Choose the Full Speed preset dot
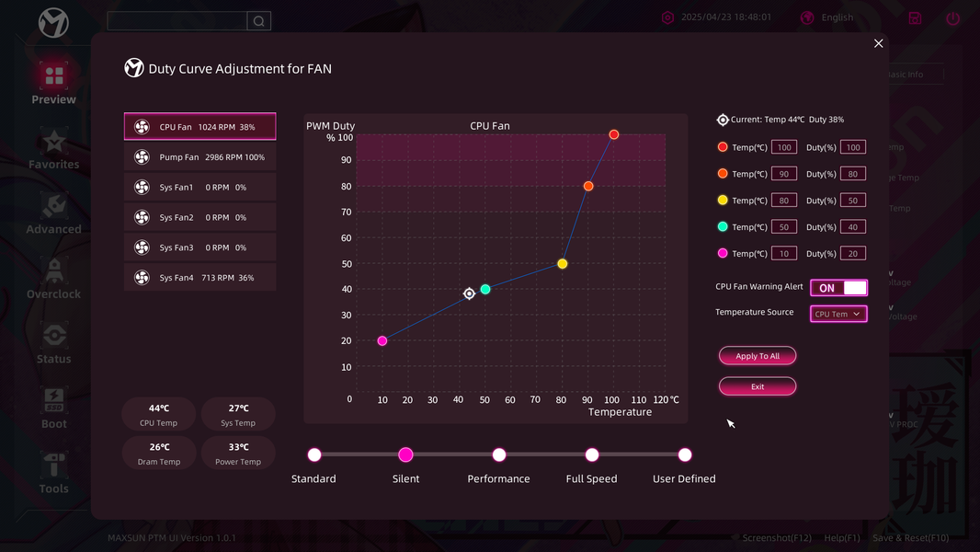Viewport: 980px width, 552px height. (x=591, y=455)
